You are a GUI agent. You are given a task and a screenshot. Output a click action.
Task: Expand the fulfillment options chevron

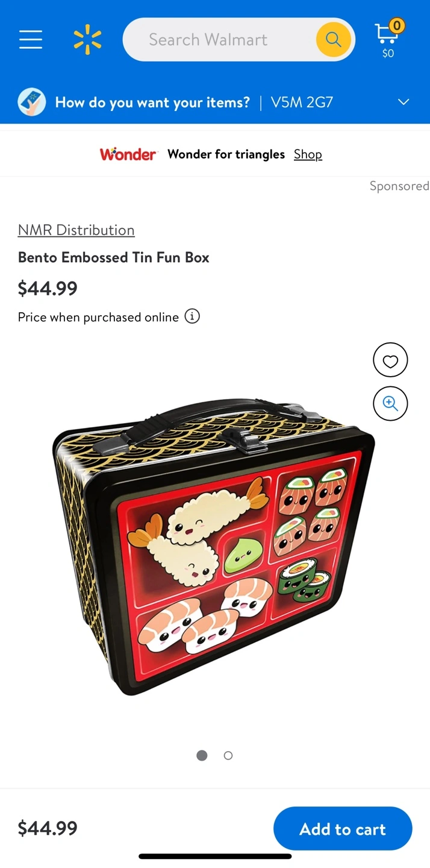point(404,102)
